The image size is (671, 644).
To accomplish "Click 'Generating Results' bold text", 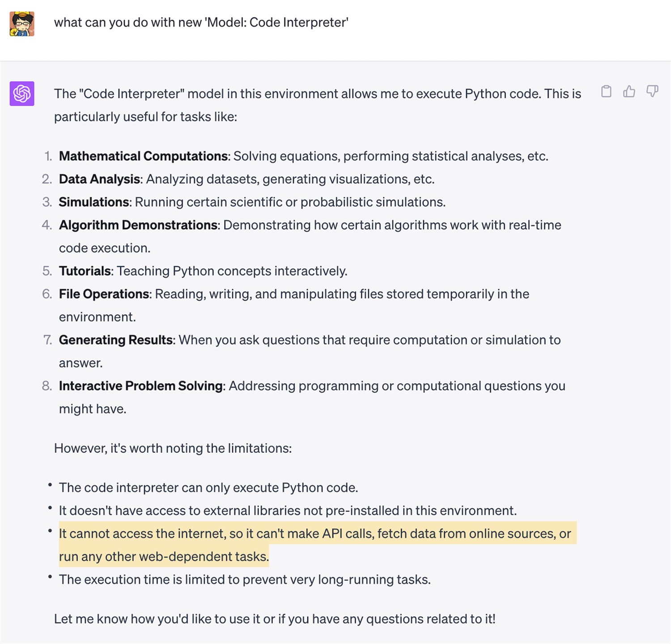I will (116, 340).
